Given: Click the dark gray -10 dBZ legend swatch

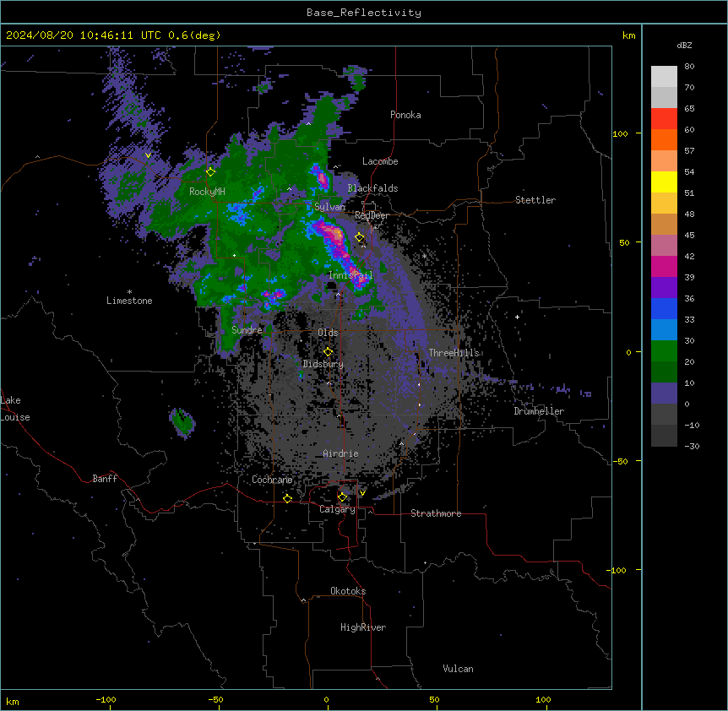Looking at the screenshot, I should [664, 436].
